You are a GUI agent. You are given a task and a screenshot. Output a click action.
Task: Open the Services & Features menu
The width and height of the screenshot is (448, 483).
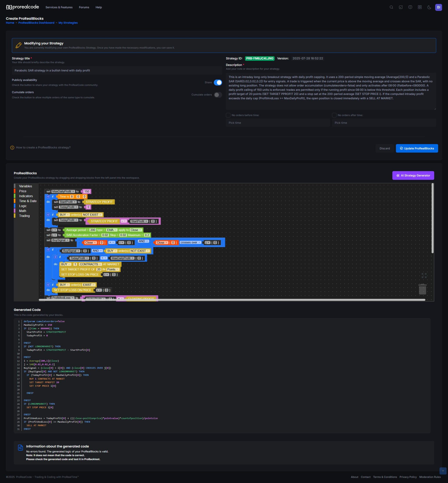59,7
